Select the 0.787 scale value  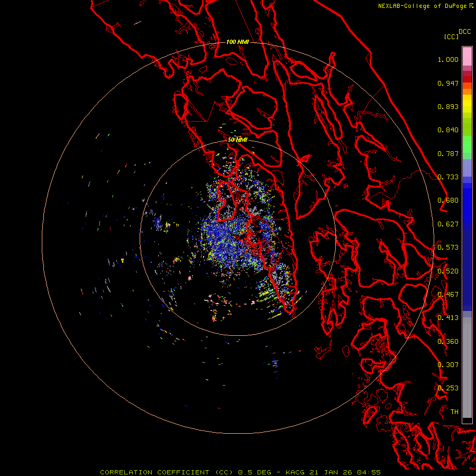pyautogui.click(x=448, y=153)
